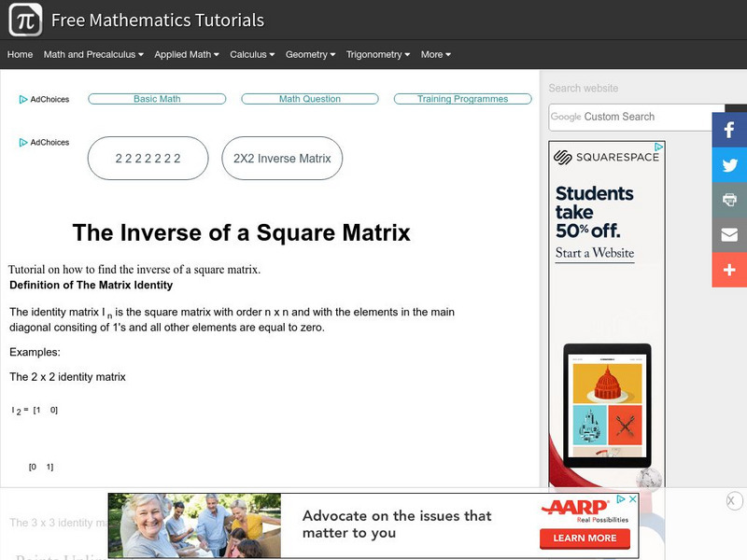Open the Geometry menu
747x560 pixels.
point(311,54)
